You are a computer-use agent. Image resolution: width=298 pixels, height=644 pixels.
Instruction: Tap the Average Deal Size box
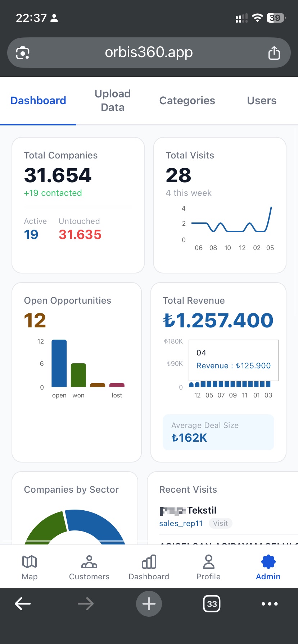point(218,432)
